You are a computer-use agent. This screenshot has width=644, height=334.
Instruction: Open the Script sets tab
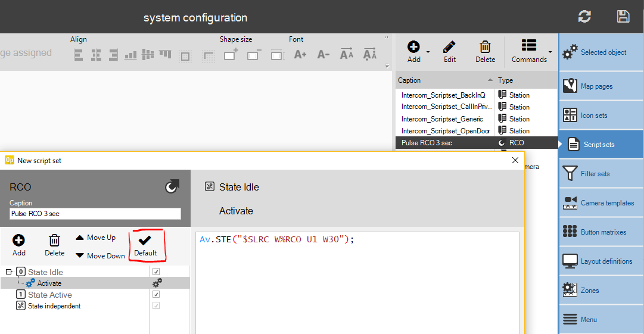[601, 145]
